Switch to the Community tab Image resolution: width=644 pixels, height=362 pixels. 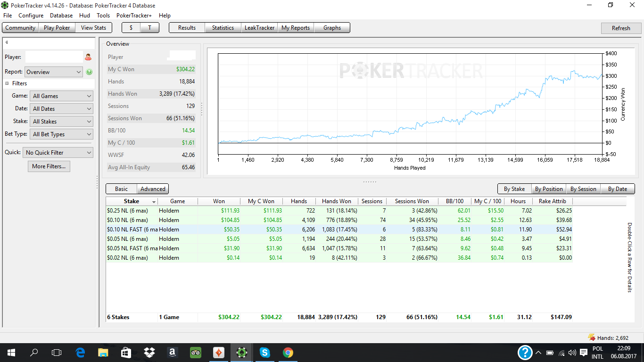pos(20,28)
